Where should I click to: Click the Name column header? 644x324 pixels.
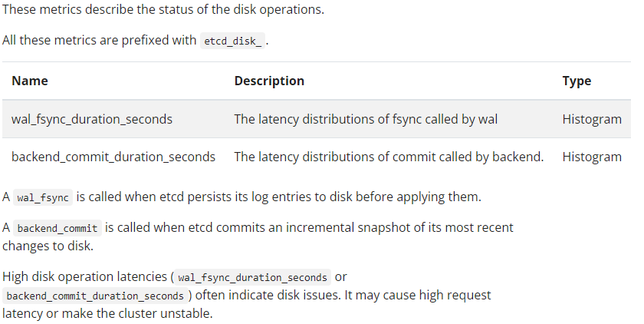(30, 81)
